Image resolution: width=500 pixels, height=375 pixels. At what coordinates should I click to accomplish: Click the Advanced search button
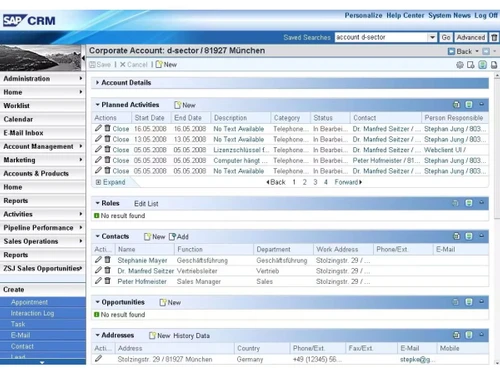[x=471, y=37]
